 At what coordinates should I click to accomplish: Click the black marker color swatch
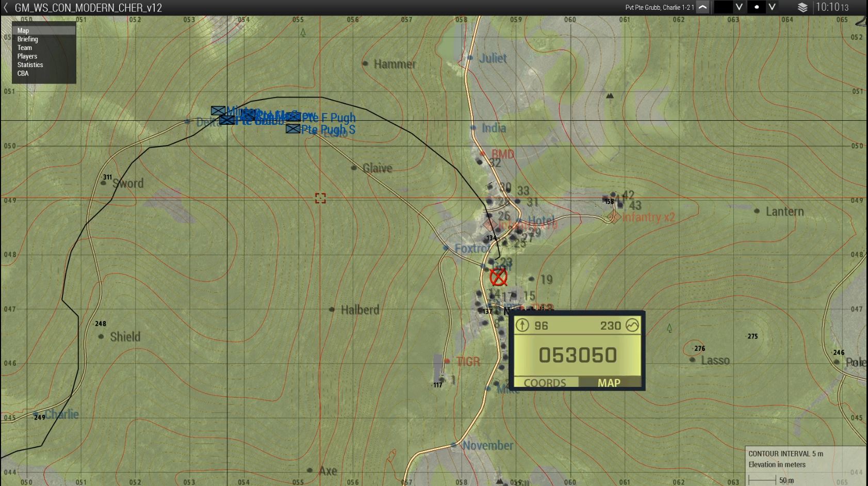tap(723, 7)
